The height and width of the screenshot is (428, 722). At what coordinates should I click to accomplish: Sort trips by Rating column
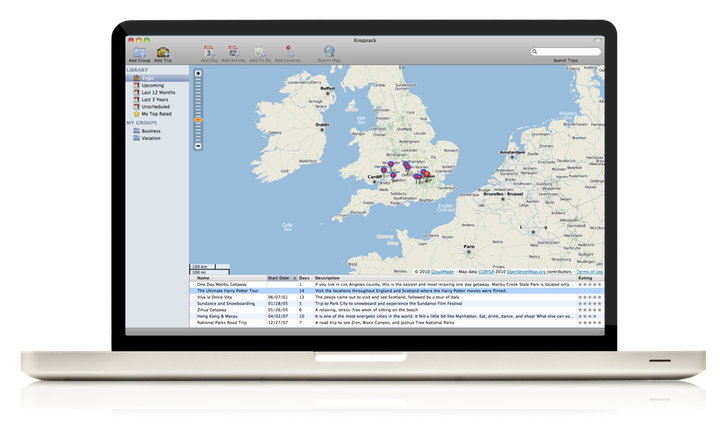pyautogui.click(x=590, y=278)
